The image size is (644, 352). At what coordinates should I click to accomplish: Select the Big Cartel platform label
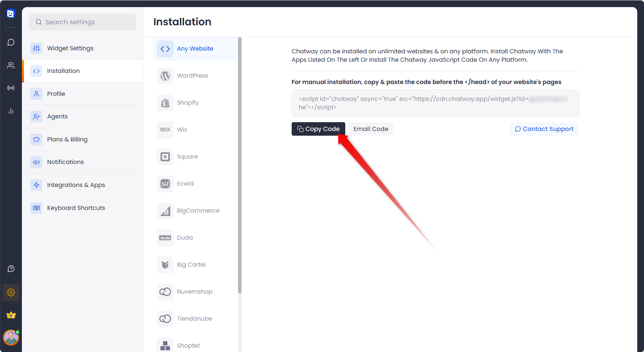(x=191, y=265)
